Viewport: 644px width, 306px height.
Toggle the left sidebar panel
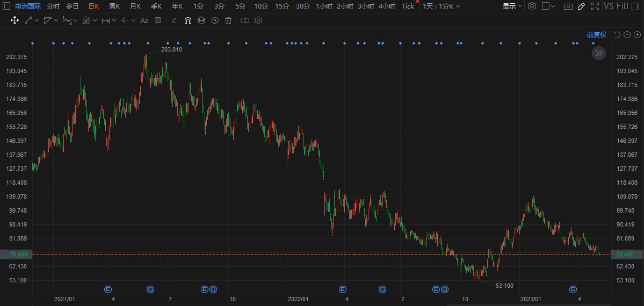tap(6, 6)
